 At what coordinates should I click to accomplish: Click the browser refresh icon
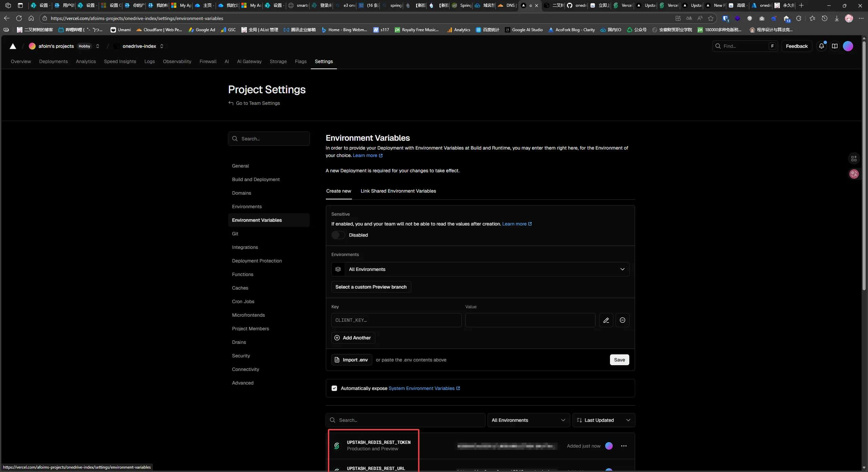(19, 18)
